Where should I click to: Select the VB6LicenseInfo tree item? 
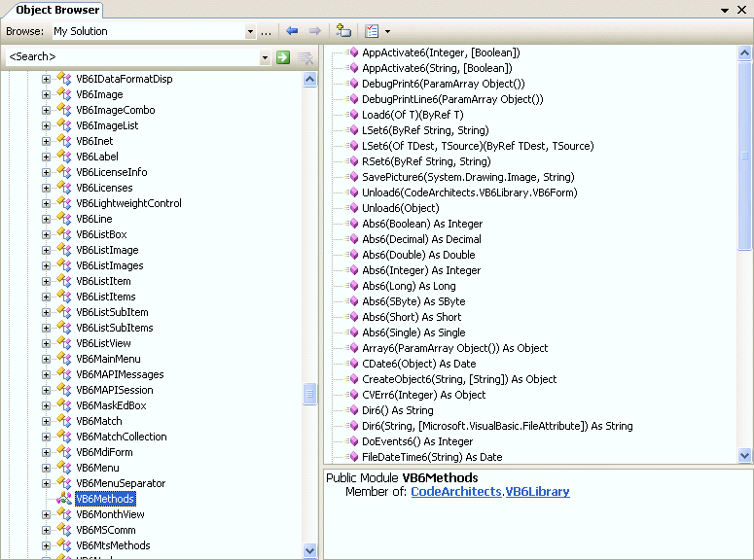coord(112,172)
